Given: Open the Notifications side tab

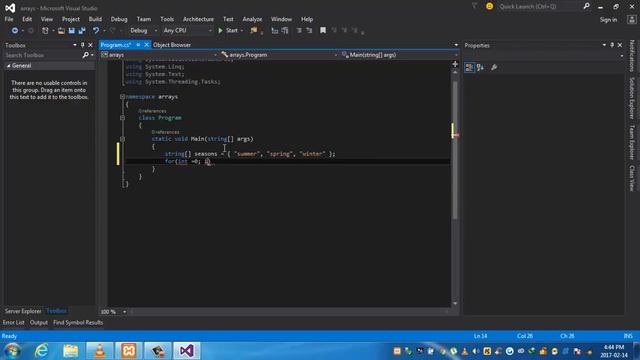Looking at the screenshot, I should point(632,56).
